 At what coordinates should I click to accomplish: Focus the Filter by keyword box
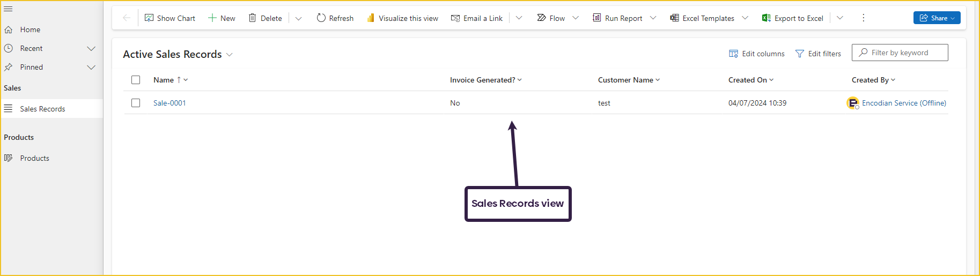click(x=900, y=53)
